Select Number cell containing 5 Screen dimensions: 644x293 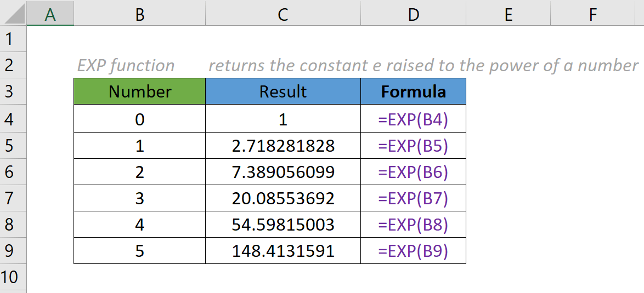[x=139, y=251]
